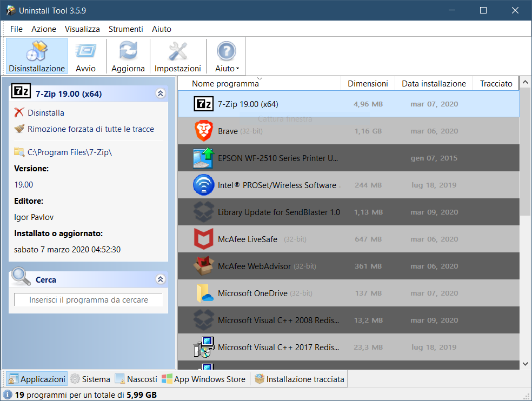Click '361 MB' size cell
532x401 pixels.
(368, 266)
